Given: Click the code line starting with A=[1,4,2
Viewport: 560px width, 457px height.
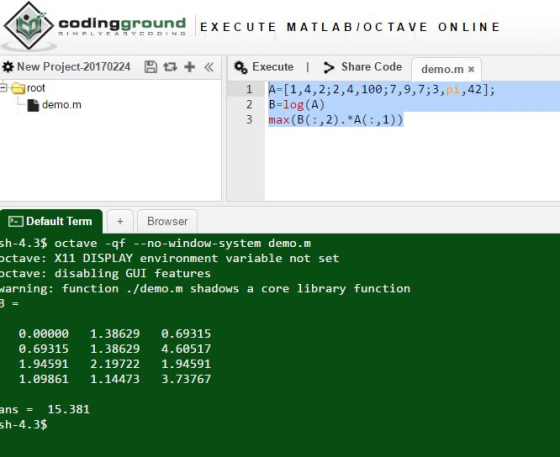Looking at the screenshot, I should click(381, 89).
